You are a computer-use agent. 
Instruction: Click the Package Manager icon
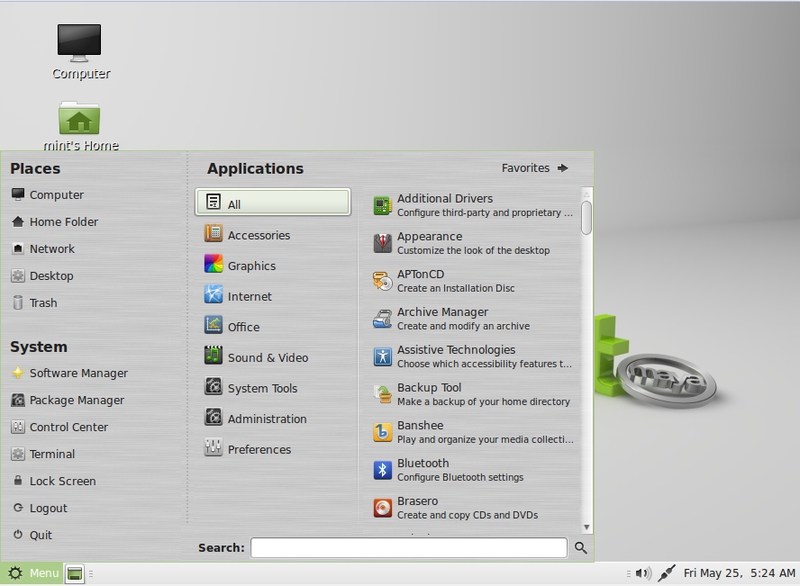coord(18,400)
